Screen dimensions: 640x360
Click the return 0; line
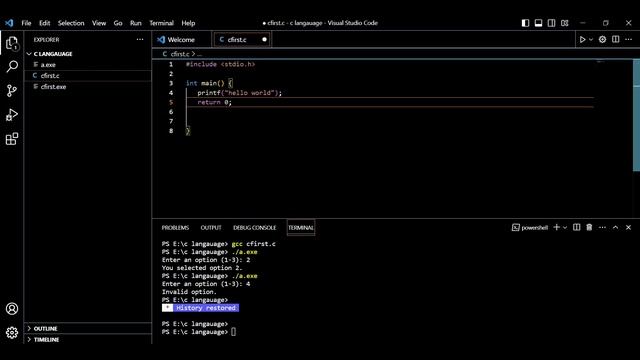tap(214, 102)
